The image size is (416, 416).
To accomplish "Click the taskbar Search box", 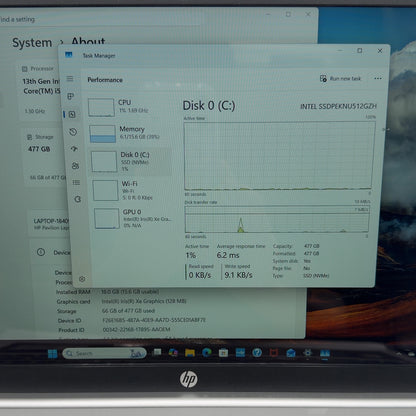I will pyautogui.click(x=104, y=353).
